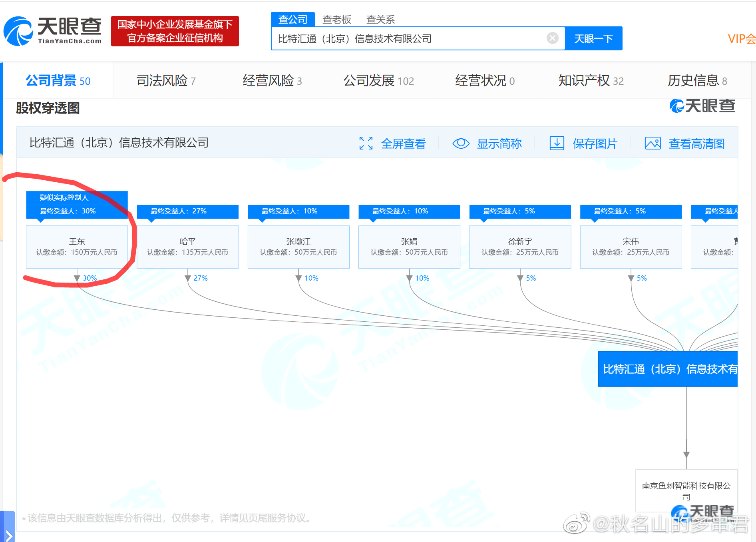Select the 查老板 search tab
Screen dimensions: 756x542
point(336,19)
